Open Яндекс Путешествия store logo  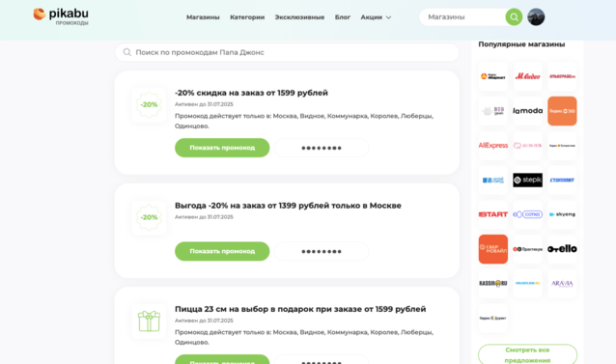pyautogui.click(x=562, y=146)
